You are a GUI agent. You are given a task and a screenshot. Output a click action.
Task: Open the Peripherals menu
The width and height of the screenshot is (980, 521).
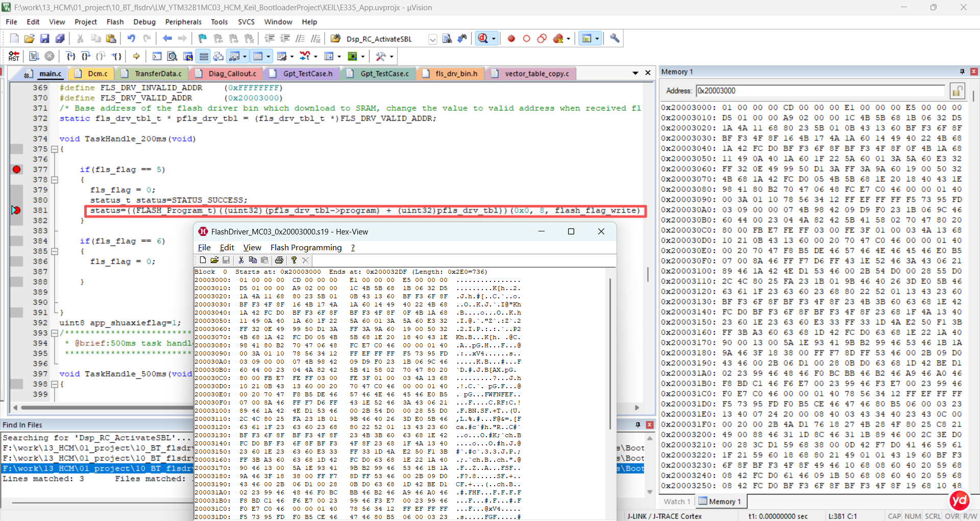(183, 22)
